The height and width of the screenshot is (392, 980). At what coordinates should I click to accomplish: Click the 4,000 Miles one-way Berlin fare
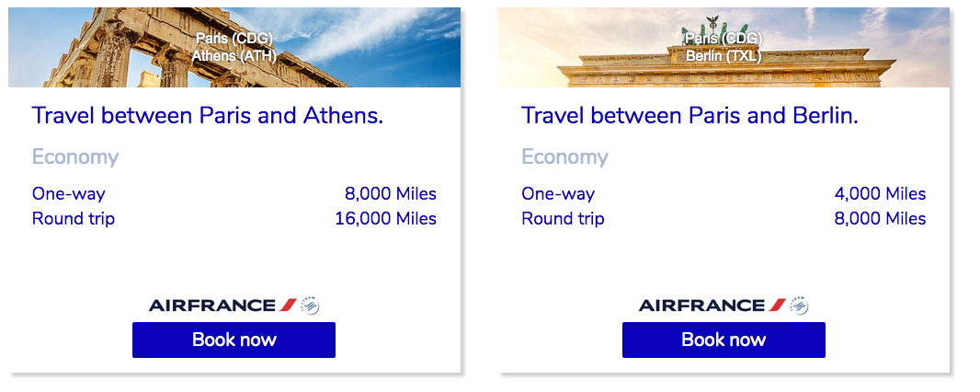pos(880,194)
